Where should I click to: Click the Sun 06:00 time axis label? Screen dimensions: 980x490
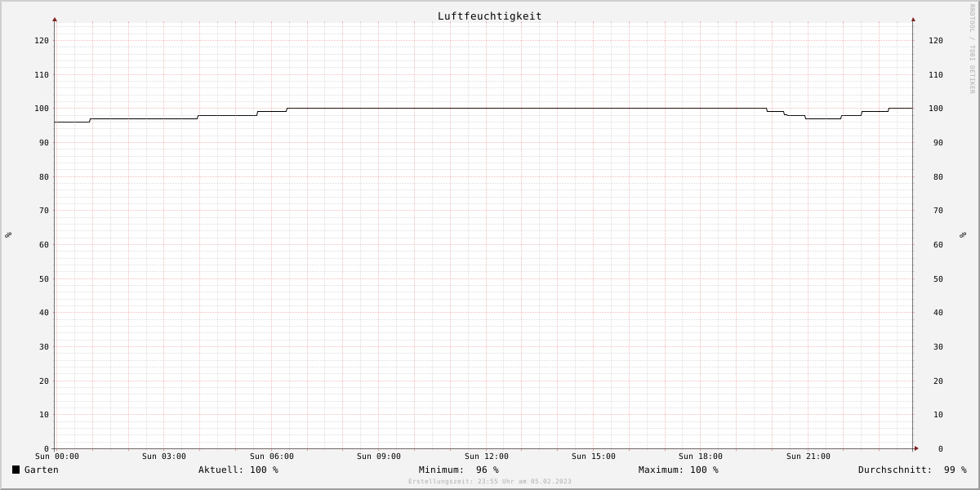[272, 457]
